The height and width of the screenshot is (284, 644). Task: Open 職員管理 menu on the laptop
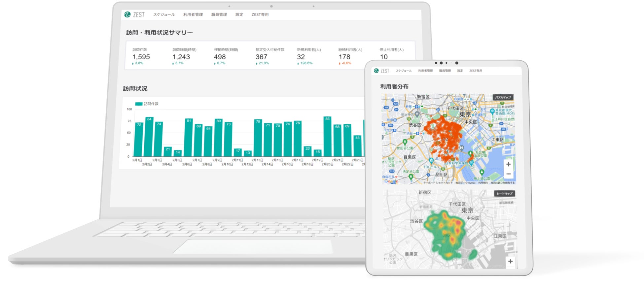(219, 15)
